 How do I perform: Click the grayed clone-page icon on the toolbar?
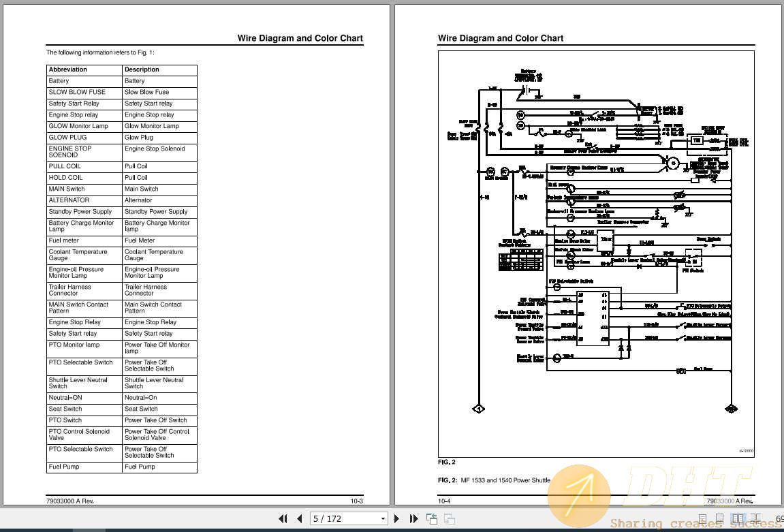450,518
